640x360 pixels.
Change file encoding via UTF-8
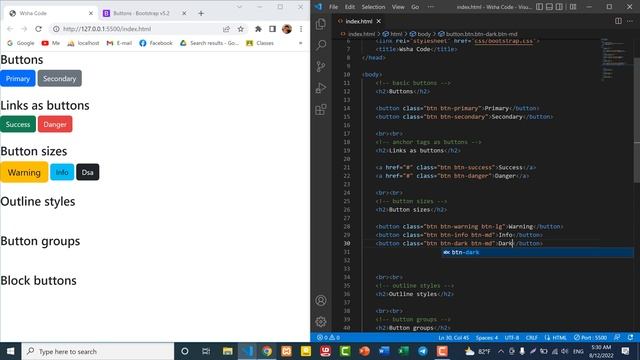pyautogui.click(x=512, y=338)
